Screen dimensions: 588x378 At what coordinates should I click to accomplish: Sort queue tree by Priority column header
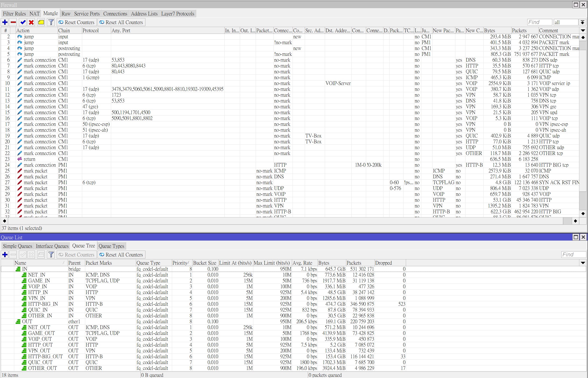coord(182,263)
